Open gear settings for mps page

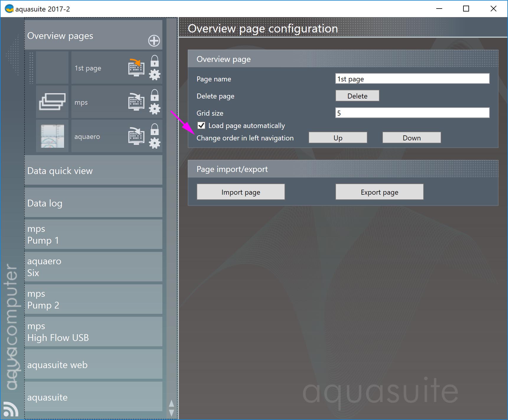[x=155, y=109]
